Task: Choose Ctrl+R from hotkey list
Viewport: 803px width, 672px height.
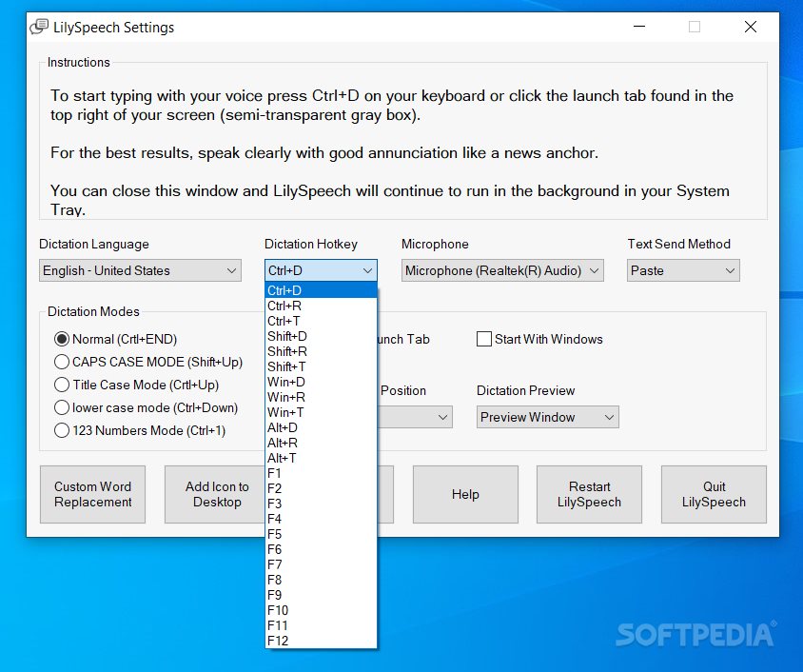Action: click(x=321, y=306)
